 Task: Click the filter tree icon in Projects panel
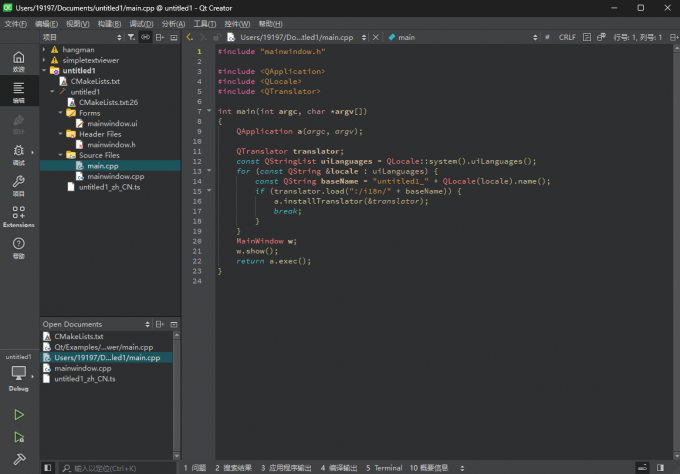click(131, 37)
